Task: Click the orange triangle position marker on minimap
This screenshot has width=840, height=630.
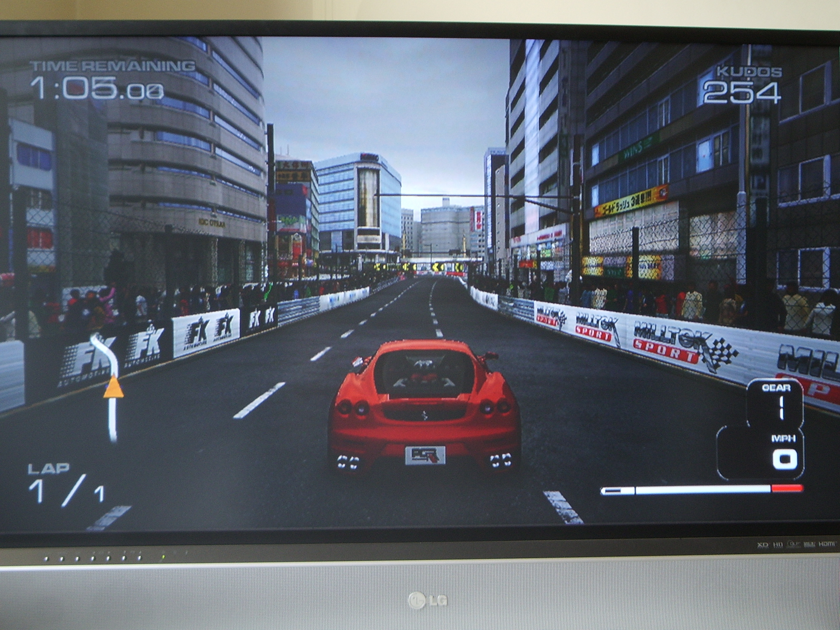Action: (x=114, y=388)
